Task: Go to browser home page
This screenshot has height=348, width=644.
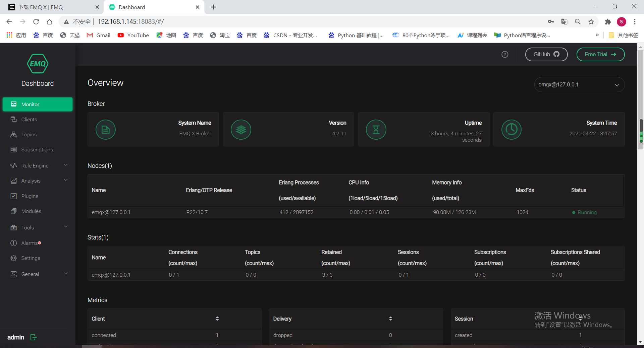Action: coord(50,22)
